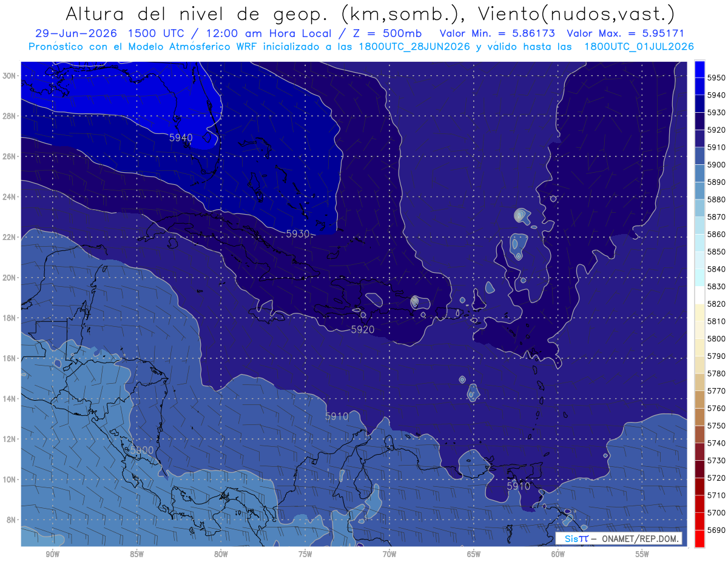Click the '1800UTC_01JUL2026' valid-until time
The width and height of the screenshot is (728, 562).
(639, 47)
